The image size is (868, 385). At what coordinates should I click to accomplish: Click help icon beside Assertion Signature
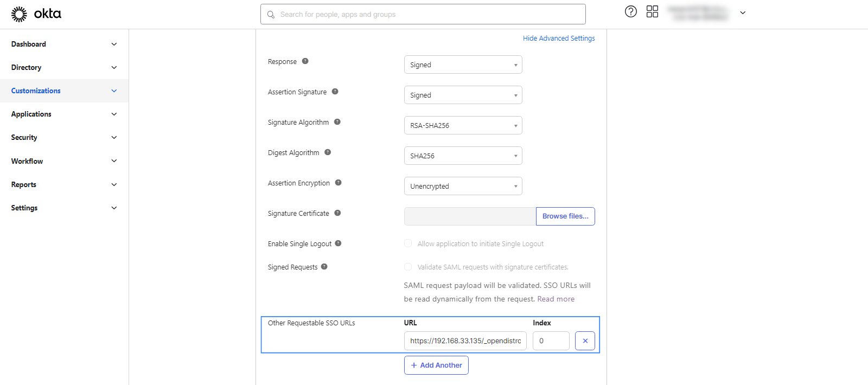point(335,92)
